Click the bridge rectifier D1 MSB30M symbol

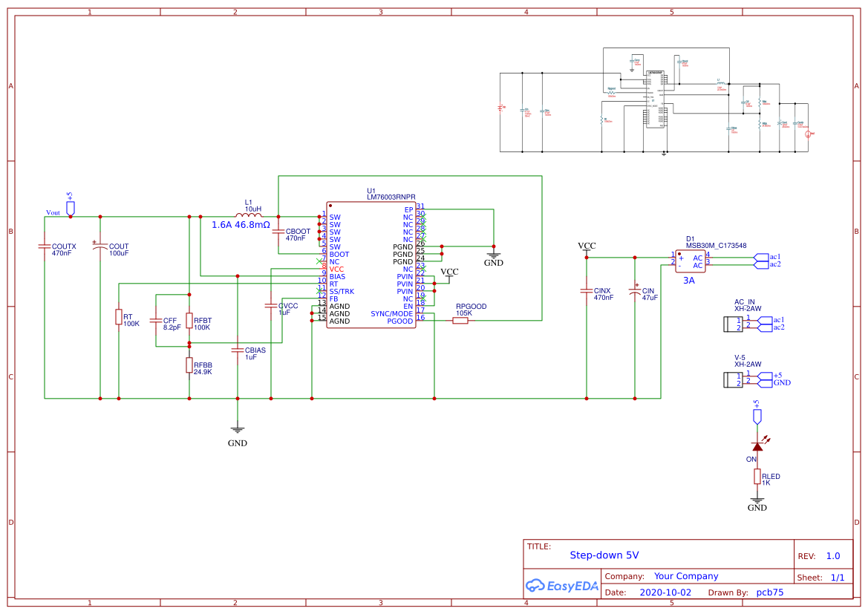(x=691, y=260)
